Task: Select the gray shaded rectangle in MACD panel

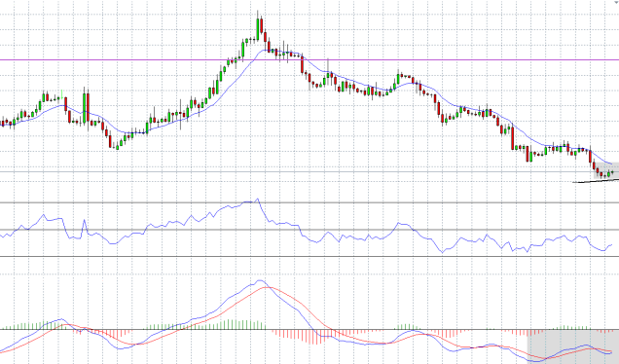Action: click(x=573, y=347)
